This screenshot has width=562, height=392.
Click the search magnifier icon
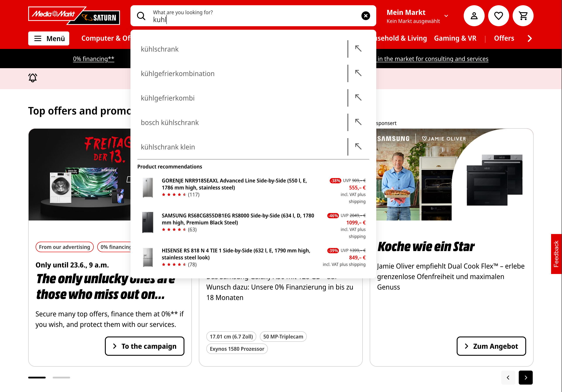141,16
